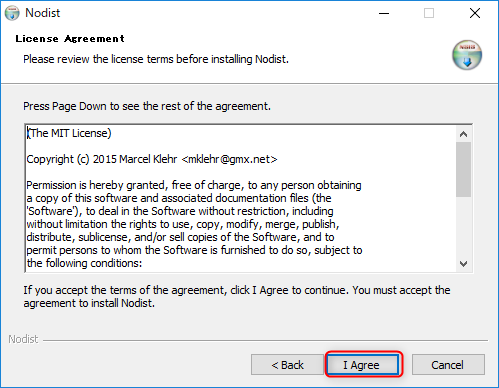Viewport: 499px width, 388px height.
Task: Click the 'Permission is hereby granted' paragraph
Action: [194, 224]
